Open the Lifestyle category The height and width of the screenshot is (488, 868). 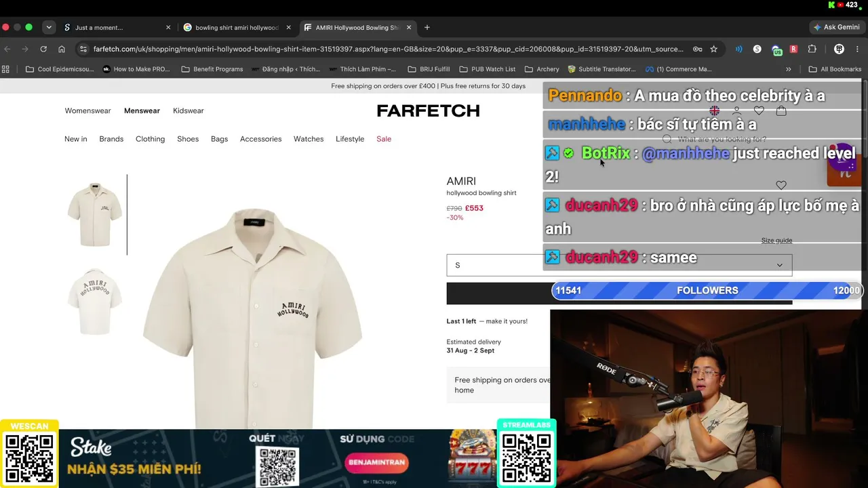(350, 139)
